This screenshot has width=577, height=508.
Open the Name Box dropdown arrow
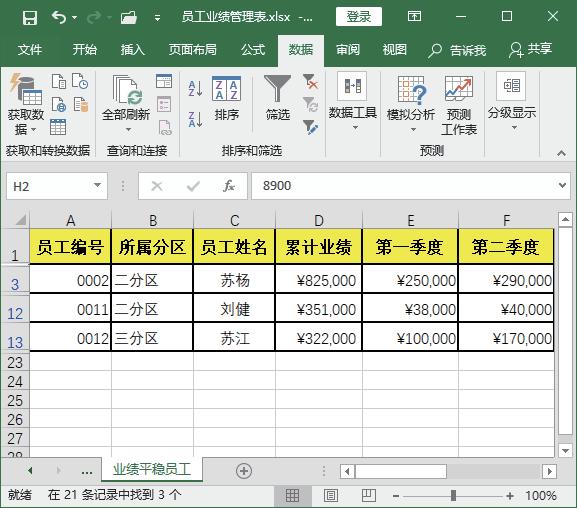tap(97, 186)
